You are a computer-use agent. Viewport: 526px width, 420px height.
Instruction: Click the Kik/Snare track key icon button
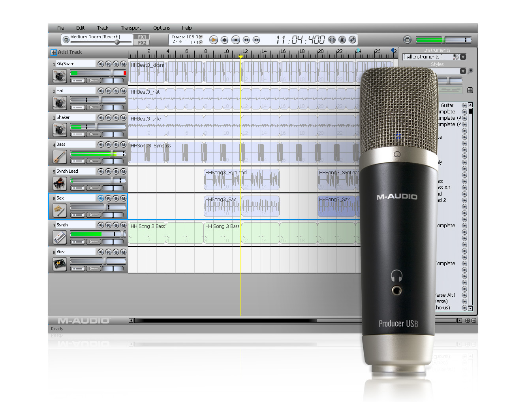[94, 81]
